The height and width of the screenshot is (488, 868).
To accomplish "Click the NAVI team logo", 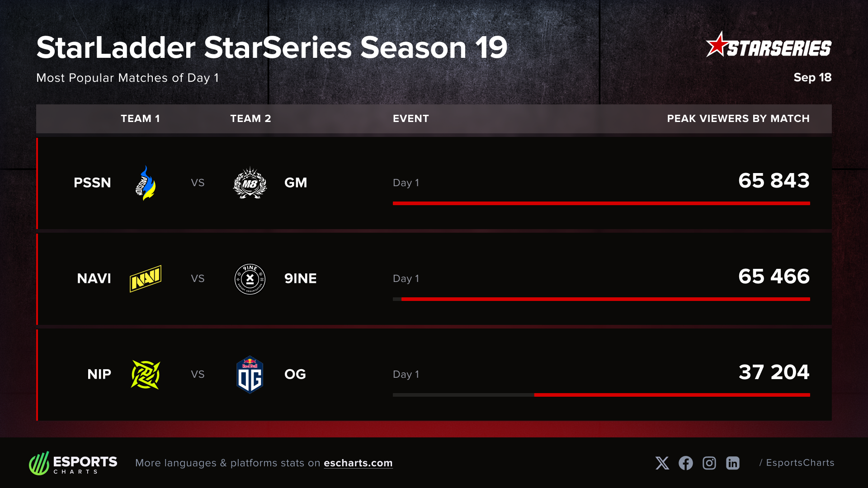I will pos(146,278).
